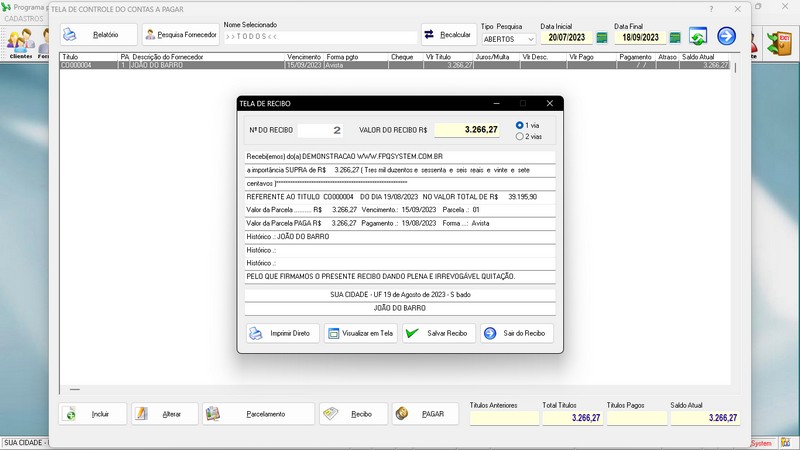Click the green refresh icon in toolbar

[x=697, y=37]
